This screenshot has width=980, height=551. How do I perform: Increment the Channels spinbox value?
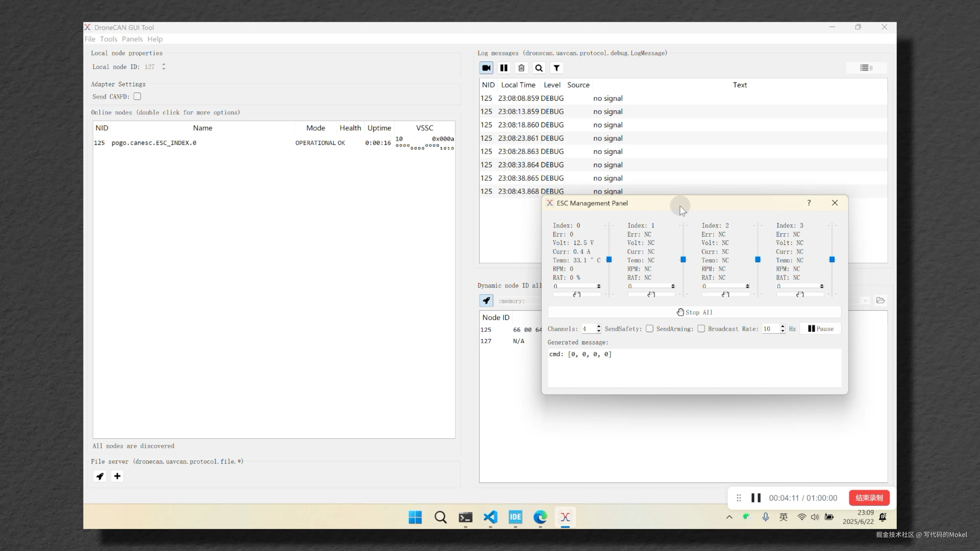tap(599, 326)
